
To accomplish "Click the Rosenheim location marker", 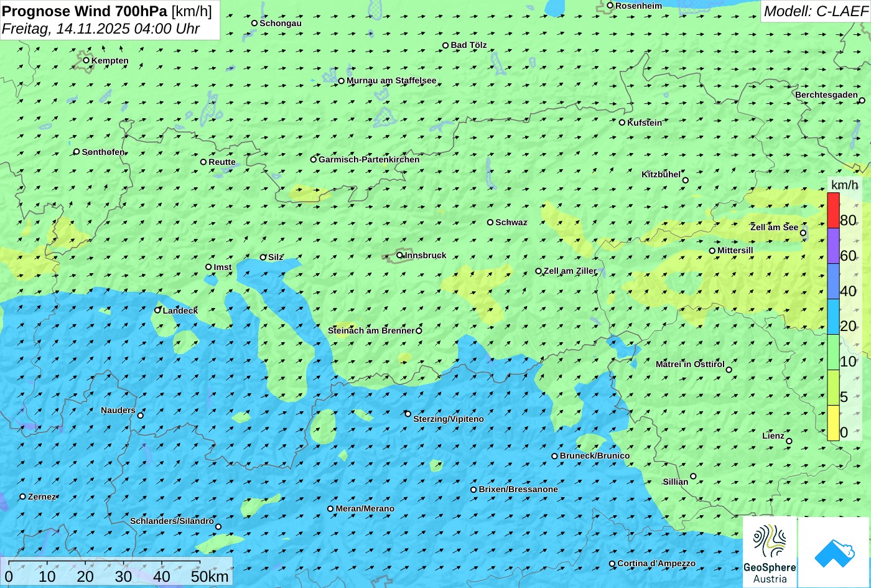I will tap(610, 6).
